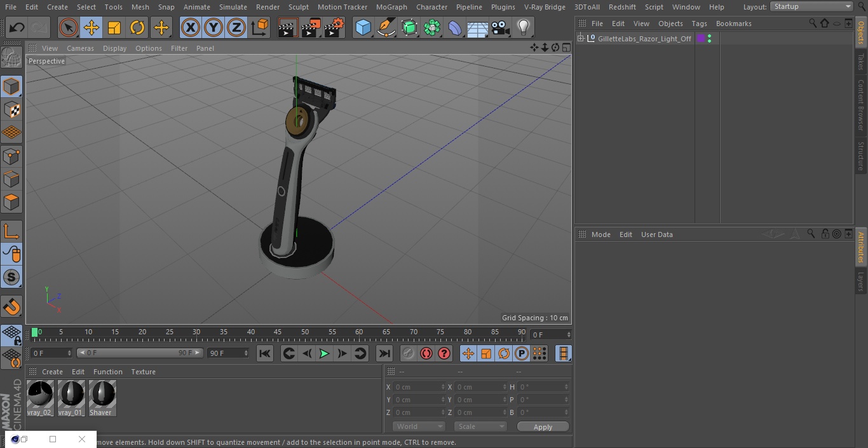Open the spline pen tool icon
The width and height of the screenshot is (868, 448).
pyautogui.click(x=386, y=27)
